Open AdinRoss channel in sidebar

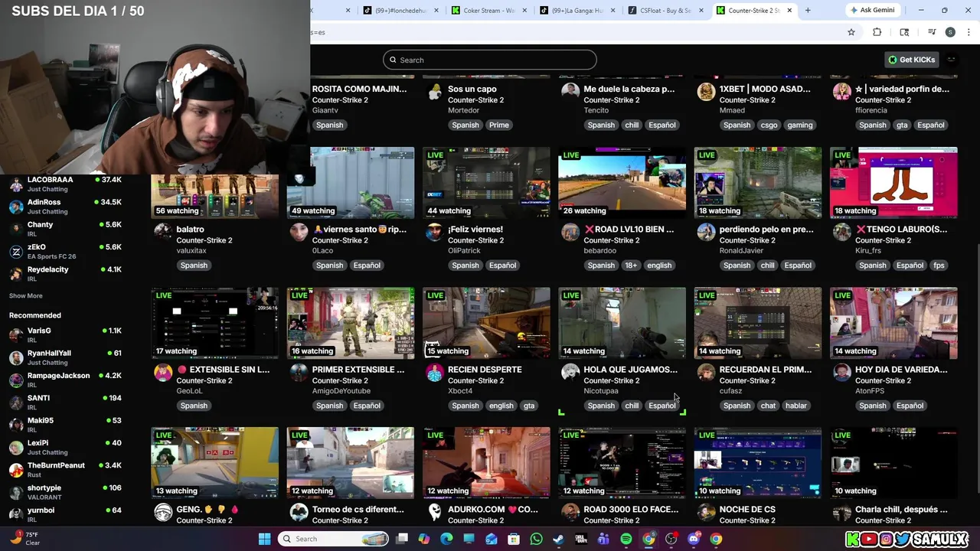(x=65, y=207)
